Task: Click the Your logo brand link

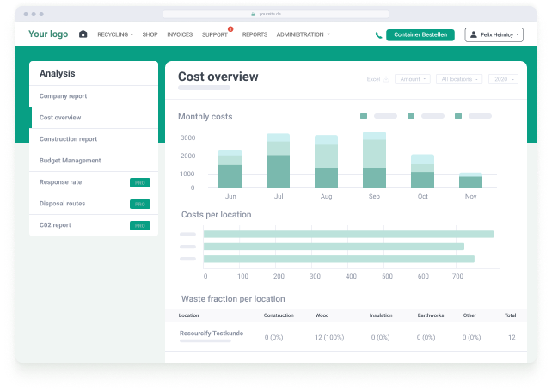Action: 48,34
